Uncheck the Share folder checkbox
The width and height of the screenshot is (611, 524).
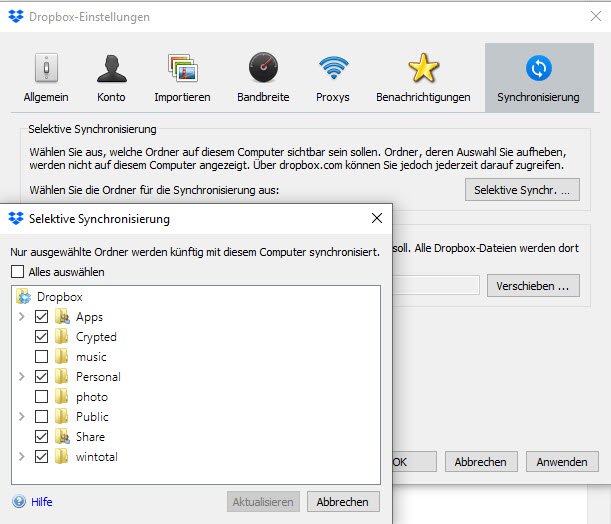coord(41,436)
